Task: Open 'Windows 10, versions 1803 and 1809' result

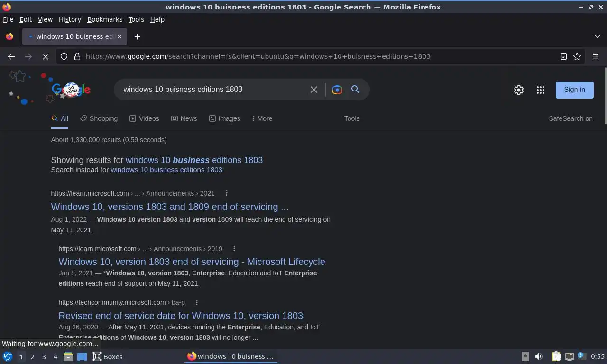Action: click(x=170, y=207)
